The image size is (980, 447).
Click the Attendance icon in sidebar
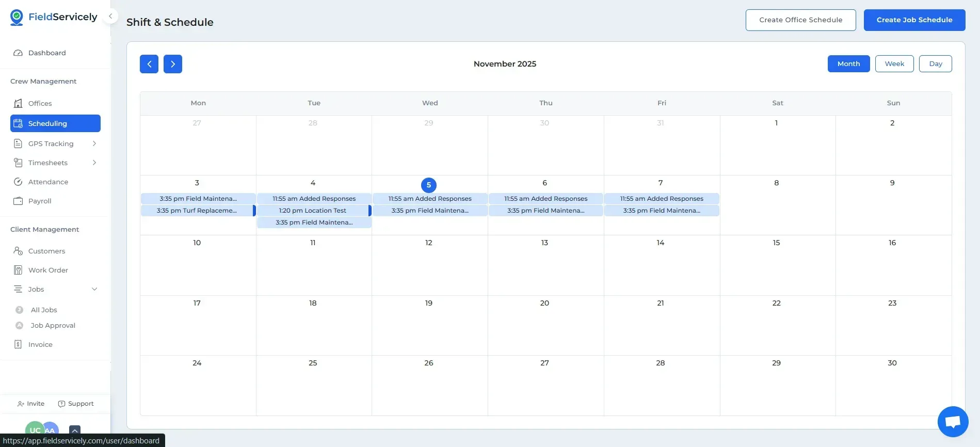click(x=18, y=182)
